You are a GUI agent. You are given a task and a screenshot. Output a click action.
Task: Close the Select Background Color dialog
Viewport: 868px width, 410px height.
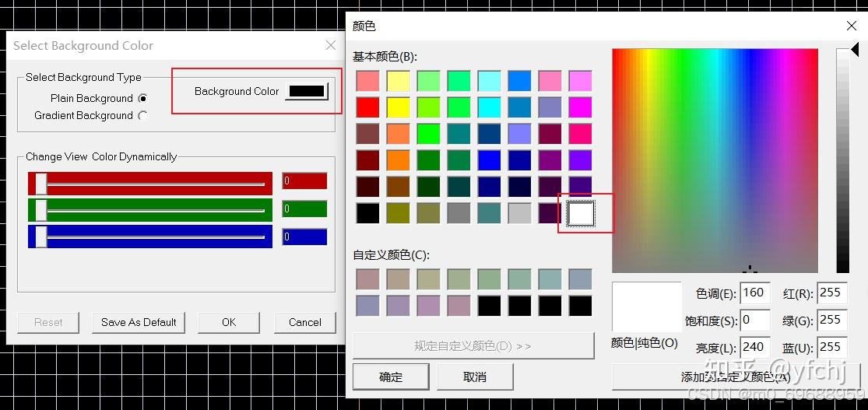point(331,45)
